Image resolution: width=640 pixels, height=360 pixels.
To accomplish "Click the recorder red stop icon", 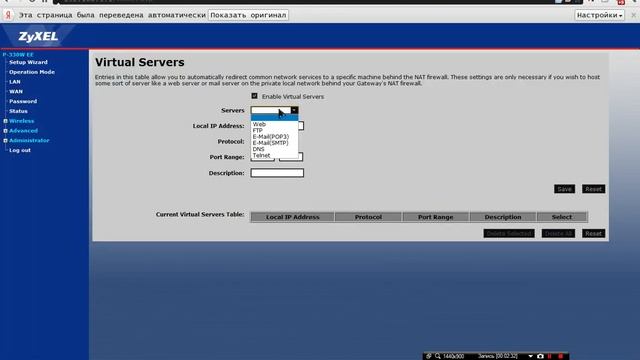I will pos(560,356).
